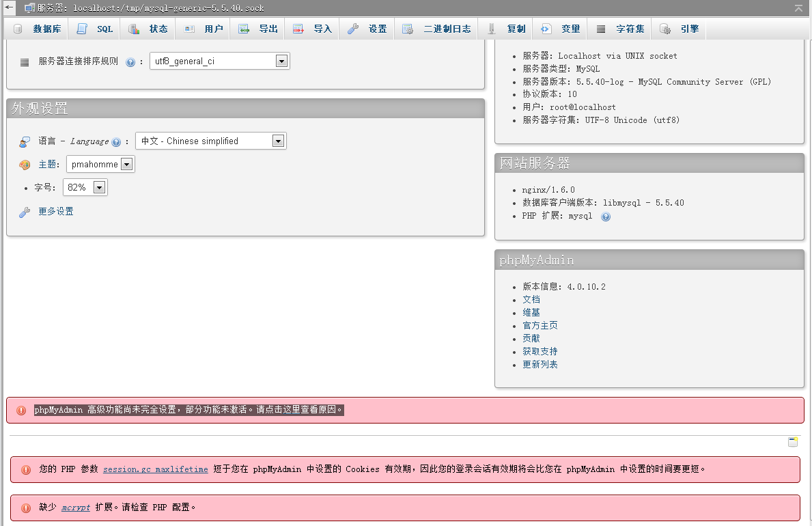Open the 文档 link
Viewport: 812px width, 526px height.
click(x=531, y=299)
